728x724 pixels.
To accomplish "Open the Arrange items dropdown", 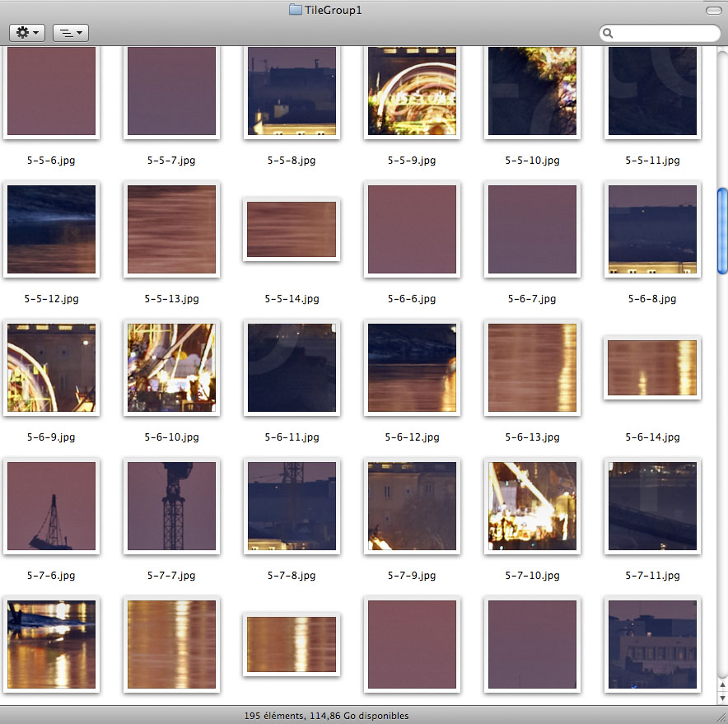I will tap(71, 33).
